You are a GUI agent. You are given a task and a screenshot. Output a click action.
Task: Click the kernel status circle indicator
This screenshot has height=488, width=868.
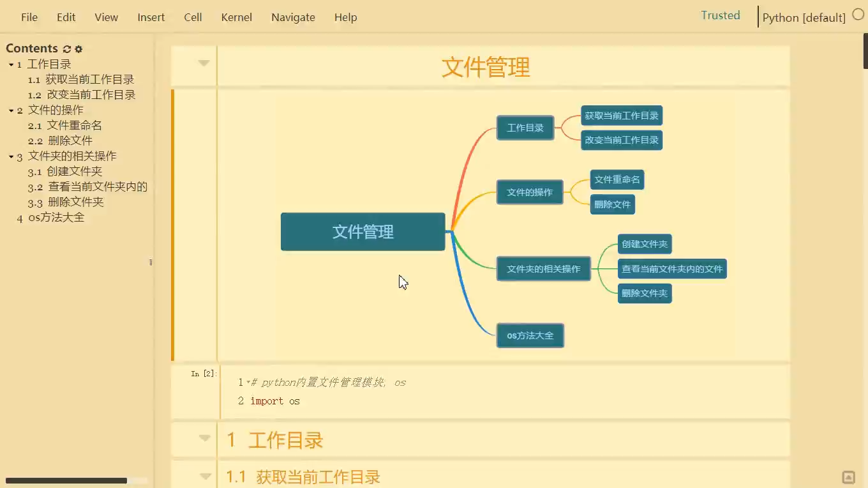[x=858, y=15]
